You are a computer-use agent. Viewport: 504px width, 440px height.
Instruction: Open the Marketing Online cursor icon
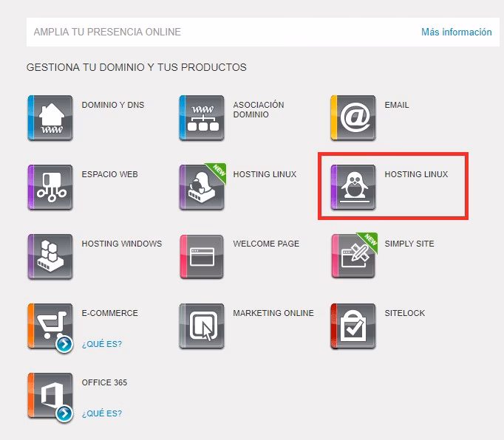202,326
